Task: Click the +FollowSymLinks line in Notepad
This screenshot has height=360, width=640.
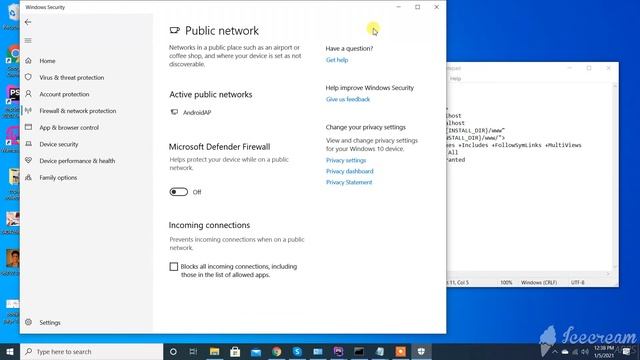Action: pos(514,145)
